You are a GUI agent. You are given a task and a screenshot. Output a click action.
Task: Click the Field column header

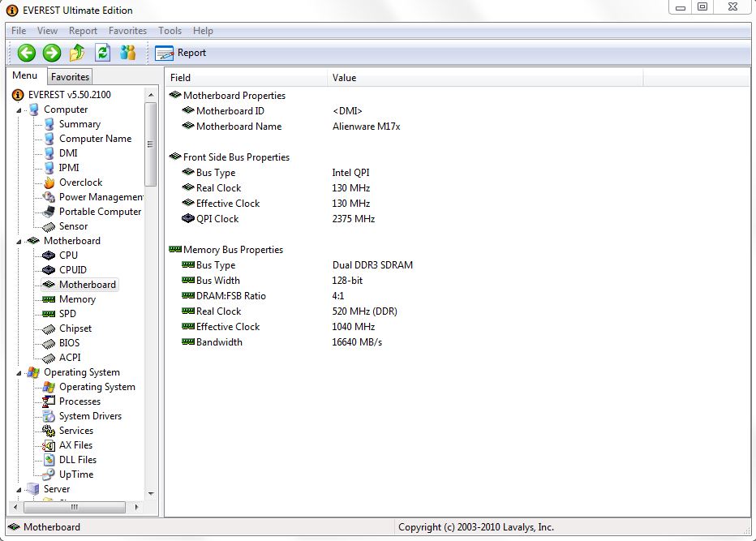[246, 78]
